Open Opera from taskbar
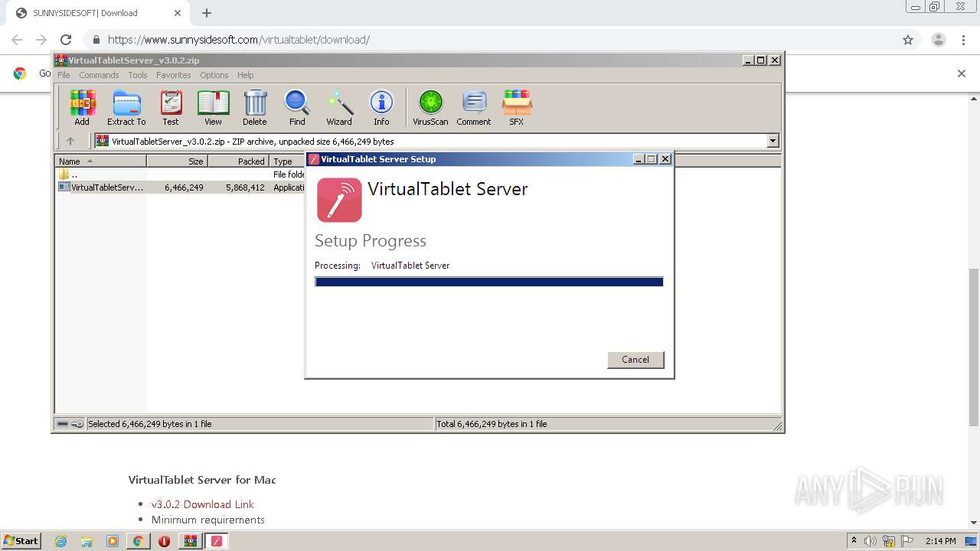The width and height of the screenshot is (980, 551). point(164,541)
